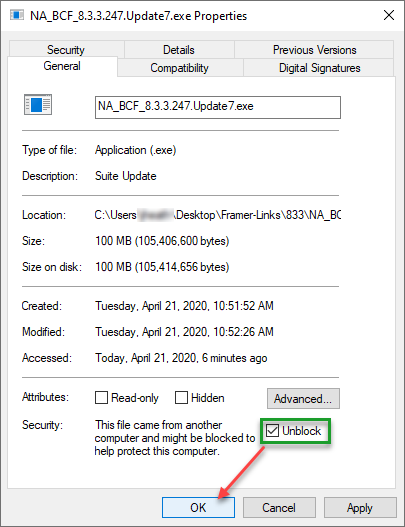The image size is (405, 527).
Task: Open Advanced attributes dialog
Action: (303, 399)
